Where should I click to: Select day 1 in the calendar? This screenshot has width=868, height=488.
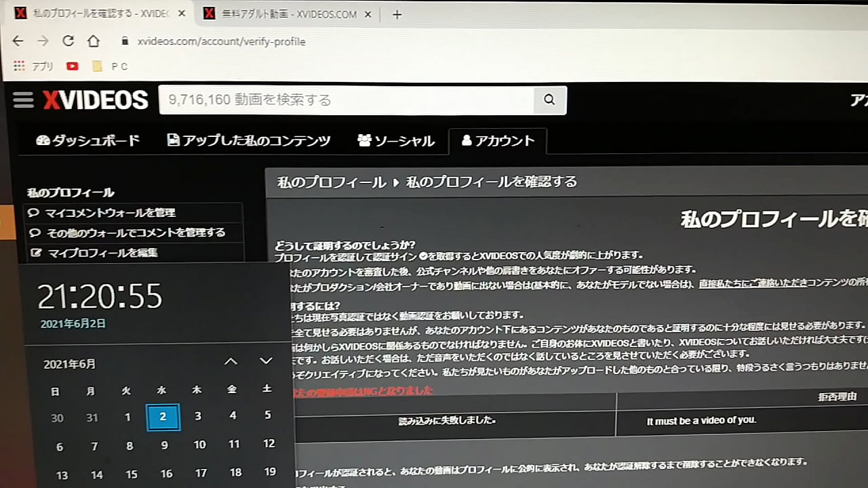point(127,418)
